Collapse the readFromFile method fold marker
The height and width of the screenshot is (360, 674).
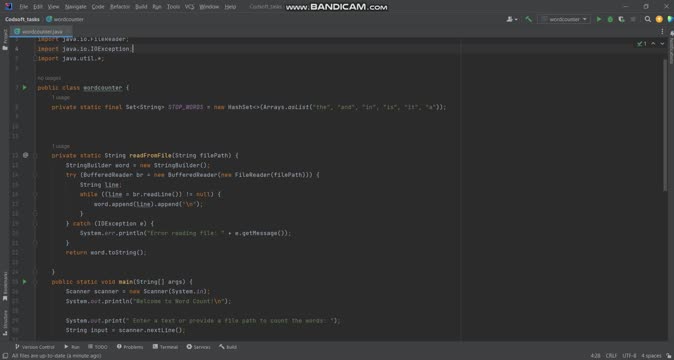35,156
